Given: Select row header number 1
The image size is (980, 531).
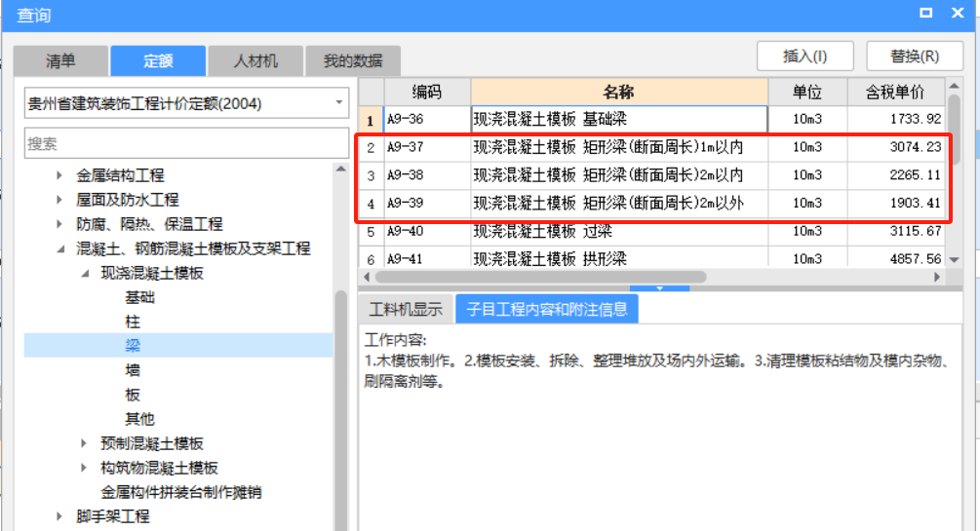Looking at the screenshot, I should coord(371,119).
